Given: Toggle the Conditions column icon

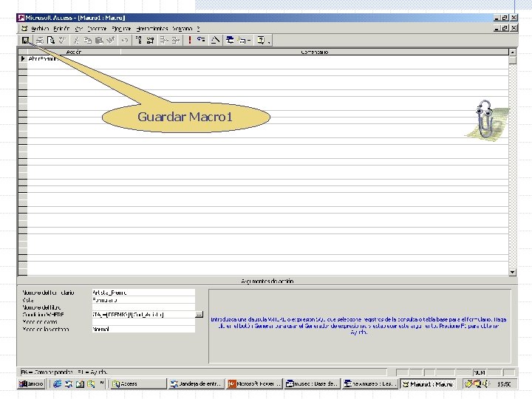Looking at the screenshot, I should click(x=150, y=41).
